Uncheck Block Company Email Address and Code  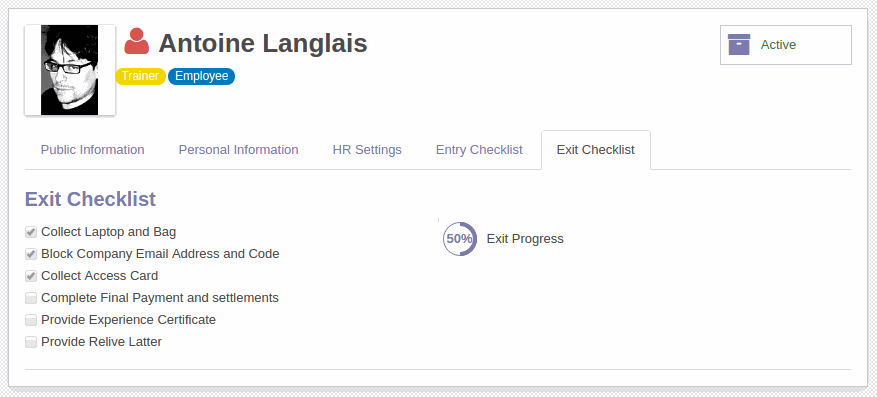click(x=31, y=254)
